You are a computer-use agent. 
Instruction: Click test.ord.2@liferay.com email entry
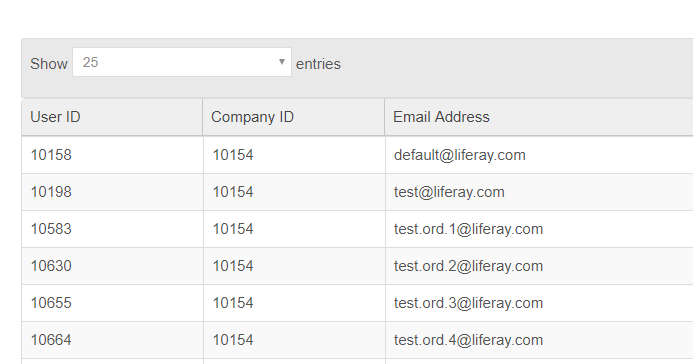468,266
